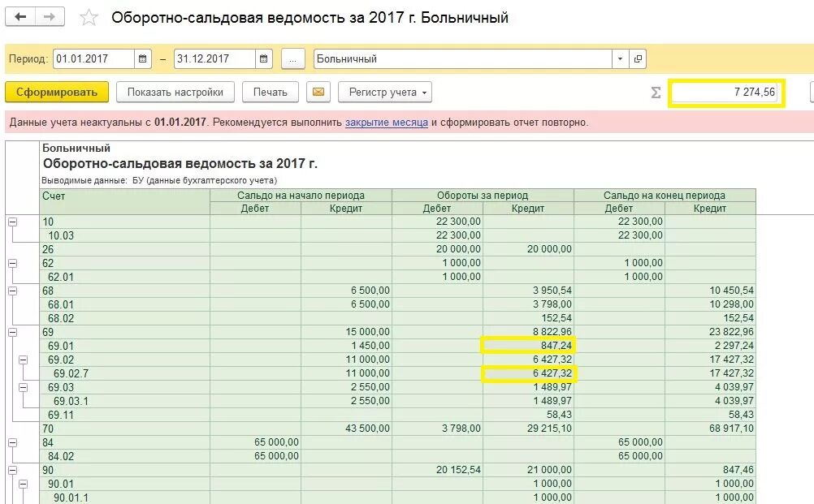
Task: Click opening credit balance 1 450,00
Action: pos(346,346)
